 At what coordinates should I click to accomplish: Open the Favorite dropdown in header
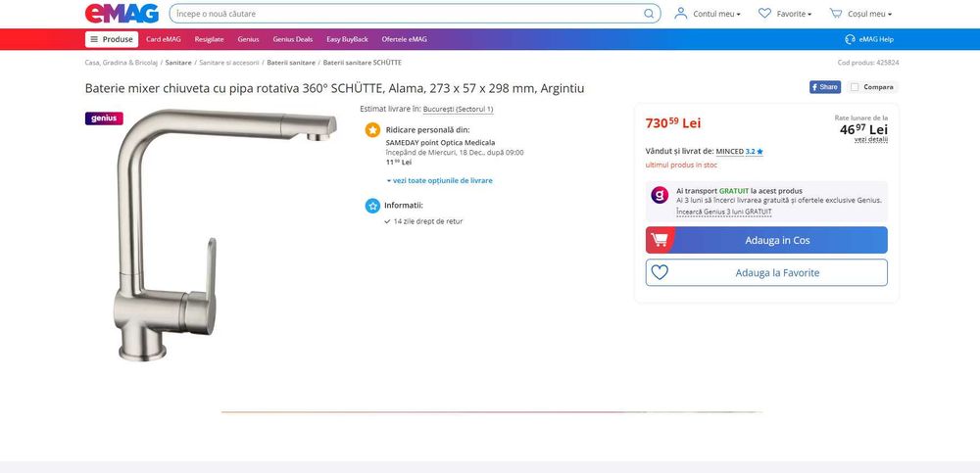(x=795, y=14)
